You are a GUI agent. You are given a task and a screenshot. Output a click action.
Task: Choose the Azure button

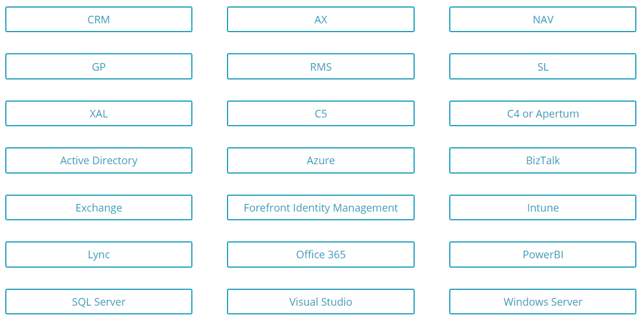tap(321, 160)
